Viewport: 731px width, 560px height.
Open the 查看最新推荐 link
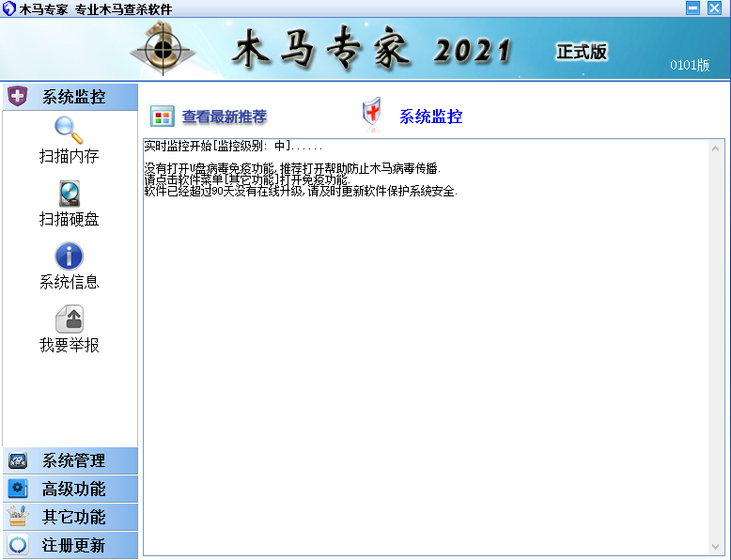tap(225, 117)
